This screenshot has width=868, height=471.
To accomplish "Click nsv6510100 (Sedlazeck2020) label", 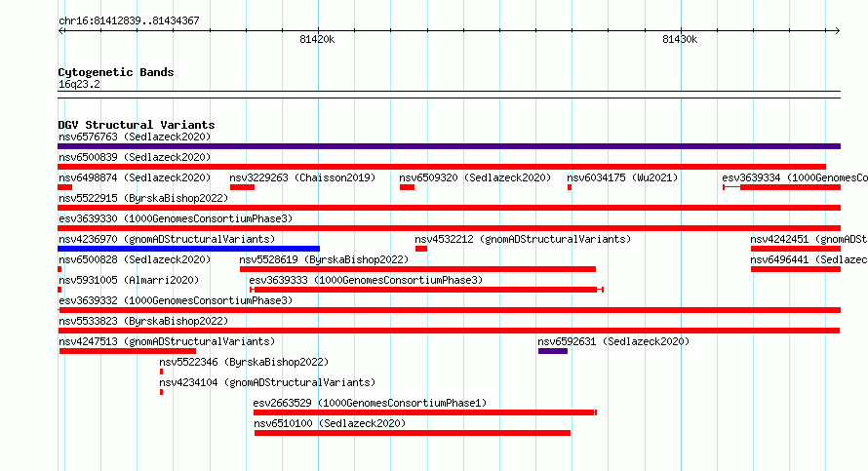I will pyautogui.click(x=330, y=423).
